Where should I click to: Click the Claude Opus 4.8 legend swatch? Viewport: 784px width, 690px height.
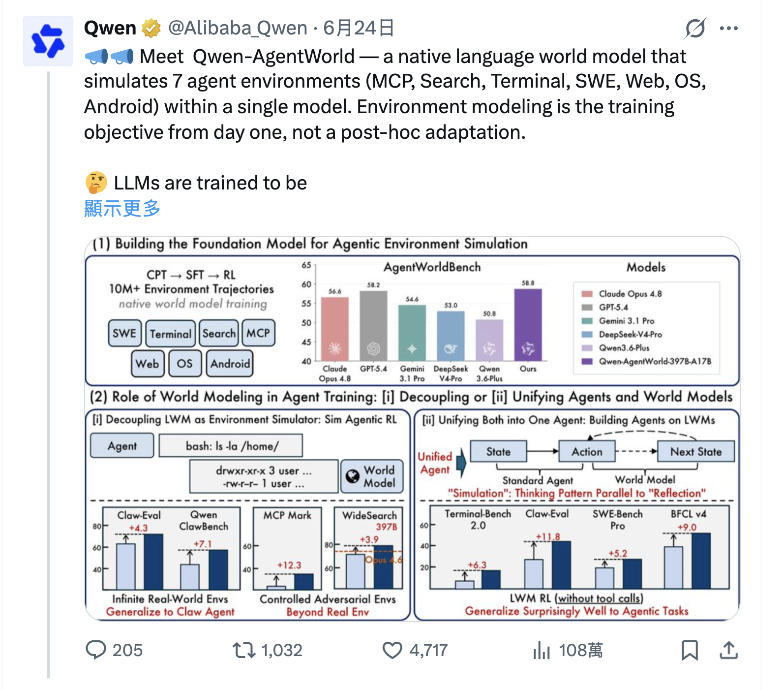pos(587,294)
